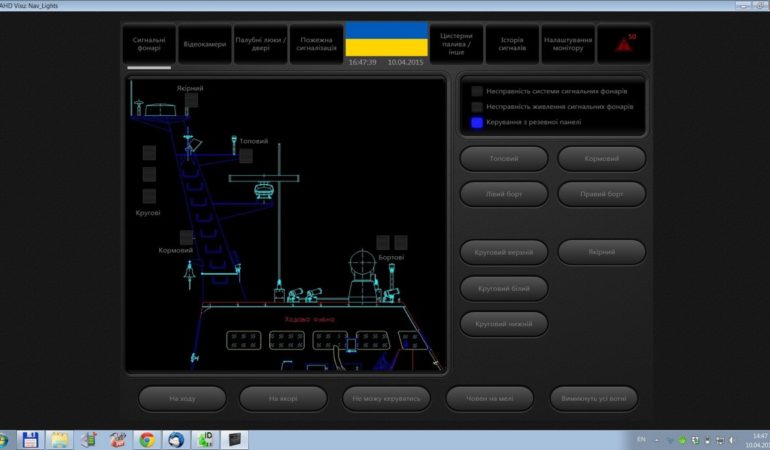
Task: Click the blue Керування з резевної панелі indicator
Action: coord(477,122)
